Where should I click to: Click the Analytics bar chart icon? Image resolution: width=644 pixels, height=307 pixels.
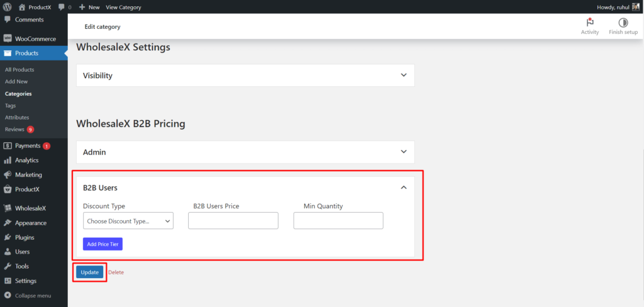click(x=8, y=160)
